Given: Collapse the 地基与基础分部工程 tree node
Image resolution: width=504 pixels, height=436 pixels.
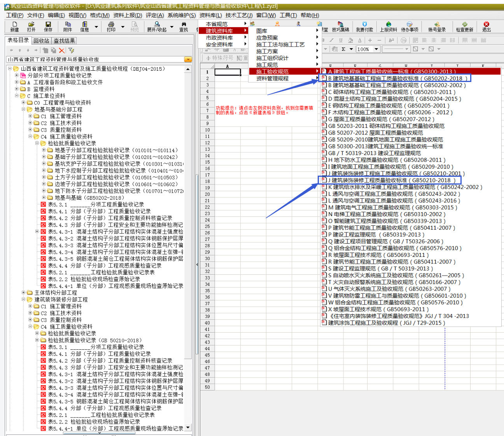Looking at the screenshot, I should point(23,110).
